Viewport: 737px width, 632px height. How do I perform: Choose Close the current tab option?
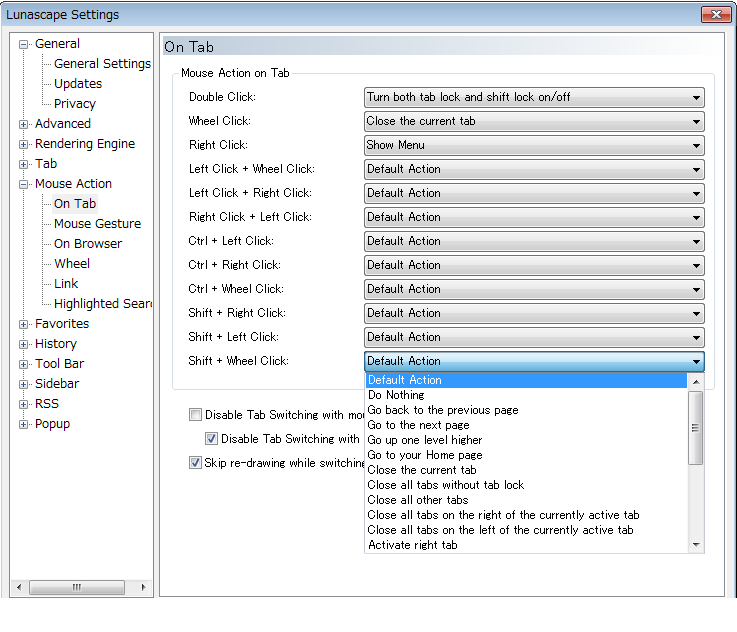[x=526, y=470]
